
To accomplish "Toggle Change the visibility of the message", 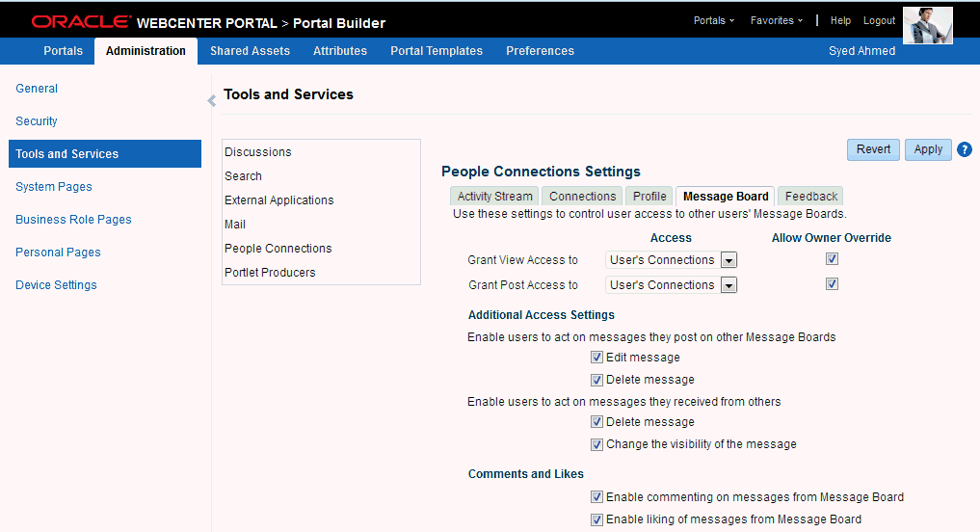I will (596, 444).
